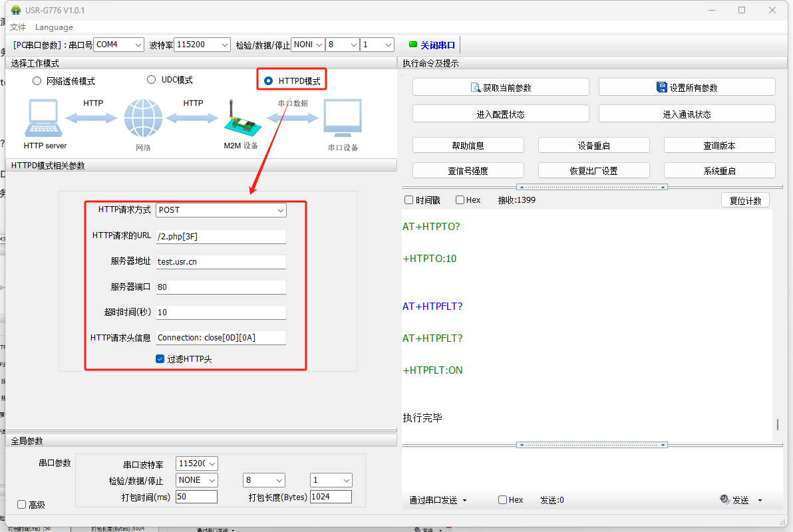
Task: Click the 设备重启 button
Action: [x=593, y=146]
